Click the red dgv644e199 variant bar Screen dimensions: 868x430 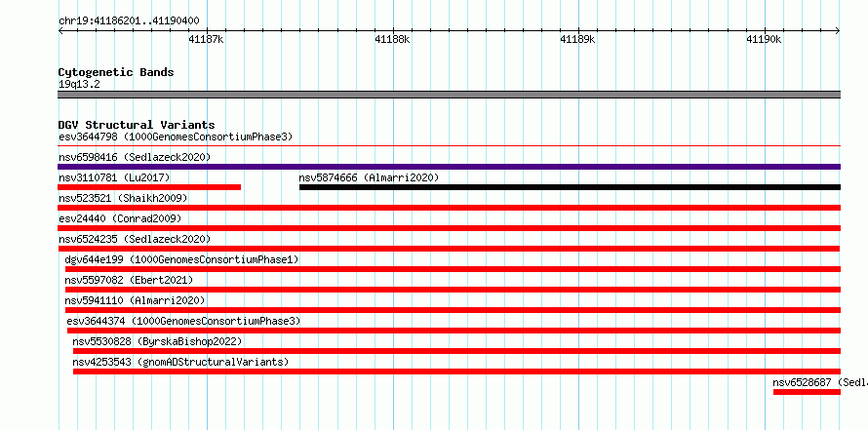tap(453, 269)
